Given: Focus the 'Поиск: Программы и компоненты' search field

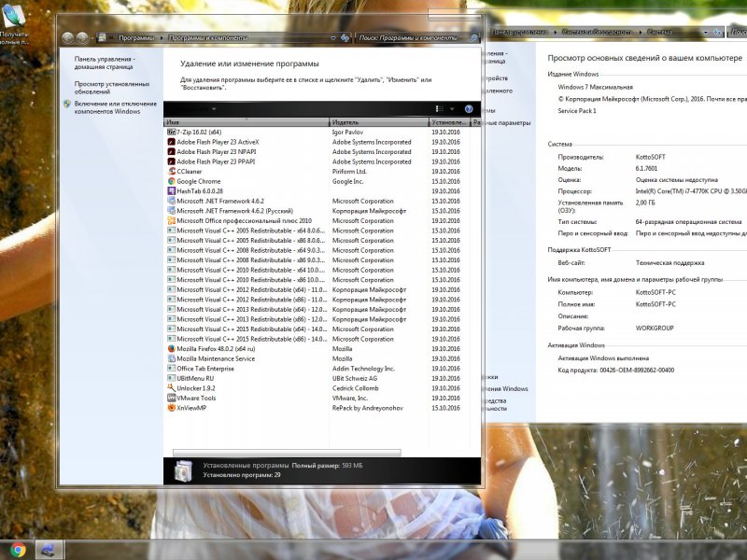Looking at the screenshot, I should [x=412, y=37].
